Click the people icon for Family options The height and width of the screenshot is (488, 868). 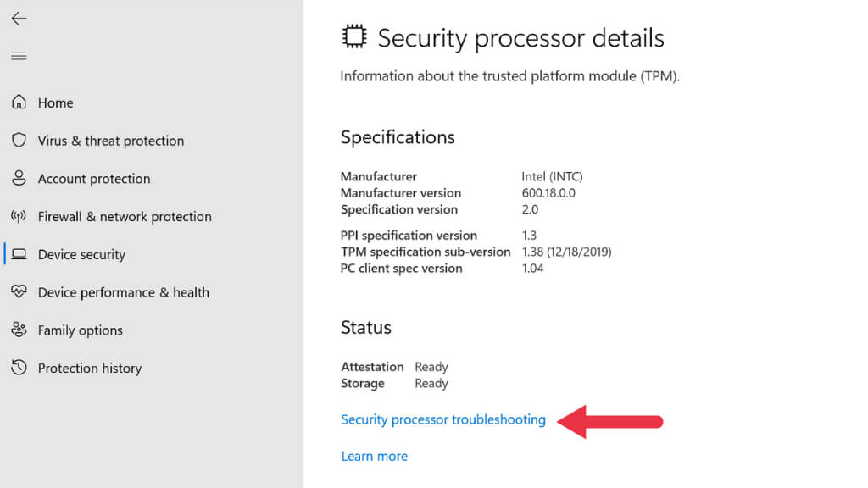coord(19,330)
